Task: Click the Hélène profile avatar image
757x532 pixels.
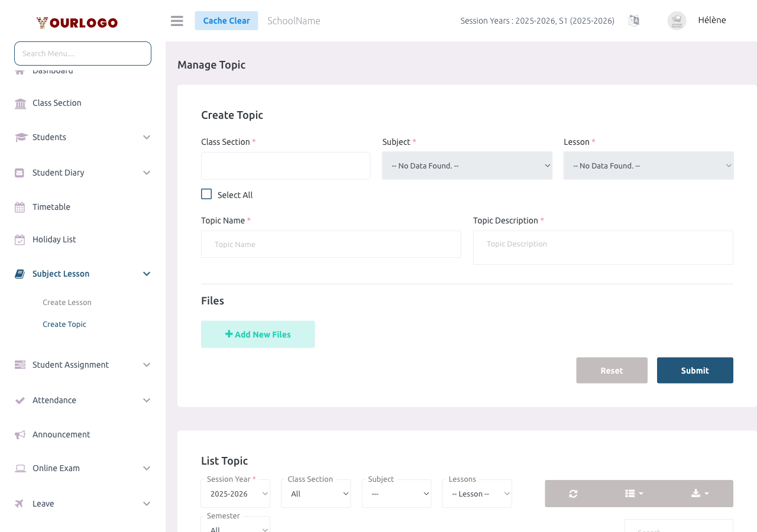Action: tap(676, 20)
